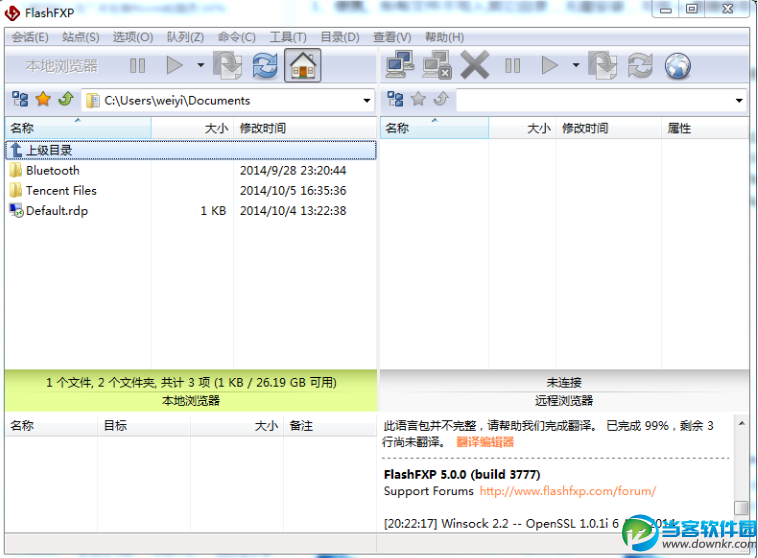Viewport: 758px width, 558px height.
Task: Click the Disconnect computers icon
Action: tap(437, 65)
